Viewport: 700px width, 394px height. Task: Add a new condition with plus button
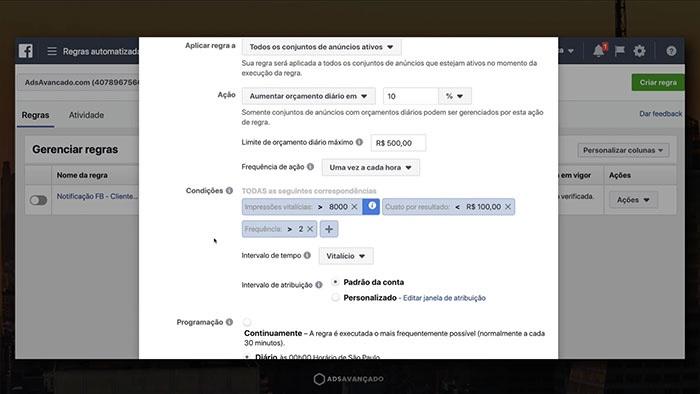coord(329,229)
